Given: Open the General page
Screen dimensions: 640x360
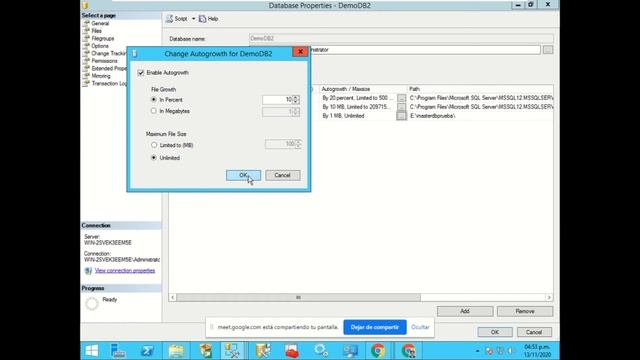Looking at the screenshot, I should click(100, 23).
